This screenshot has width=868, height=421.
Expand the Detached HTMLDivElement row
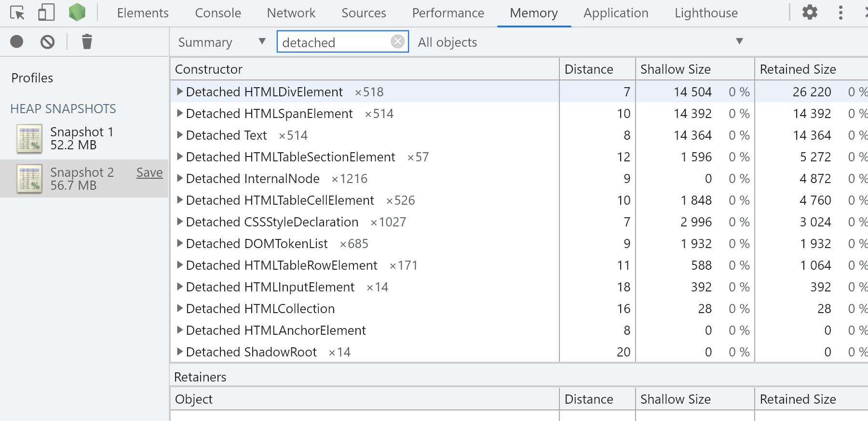[x=179, y=92]
